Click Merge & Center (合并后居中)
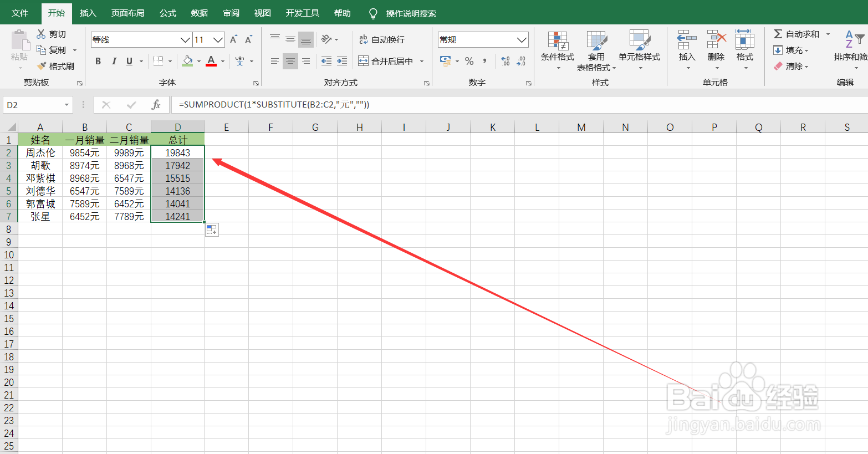The height and width of the screenshot is (454, 868). click(x=386, y=61)
